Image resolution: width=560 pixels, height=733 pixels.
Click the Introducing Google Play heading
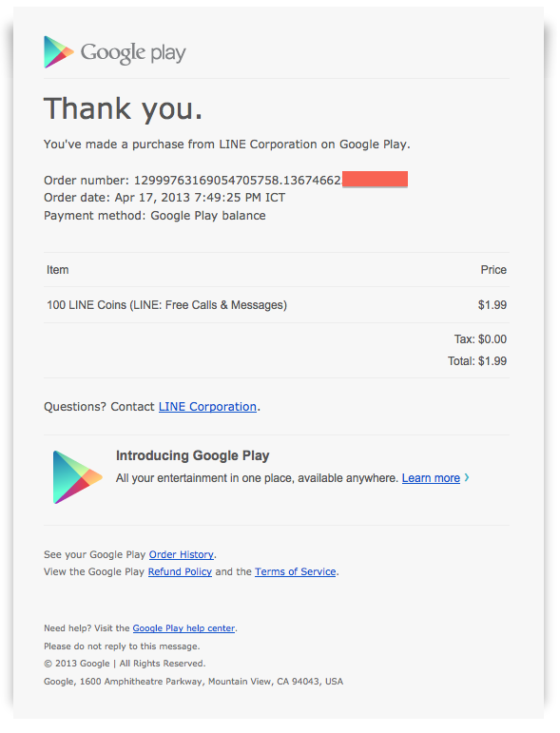(193, 455)
